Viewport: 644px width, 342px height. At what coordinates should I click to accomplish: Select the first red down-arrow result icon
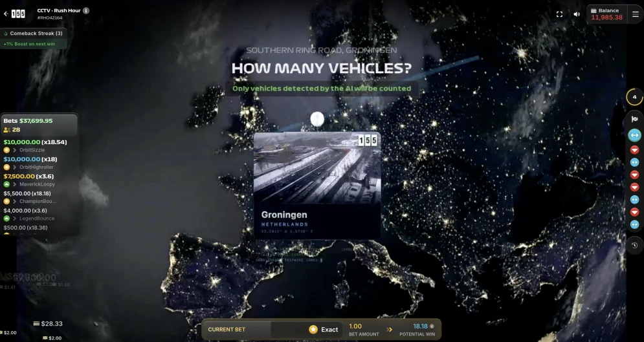click(634, 150)
